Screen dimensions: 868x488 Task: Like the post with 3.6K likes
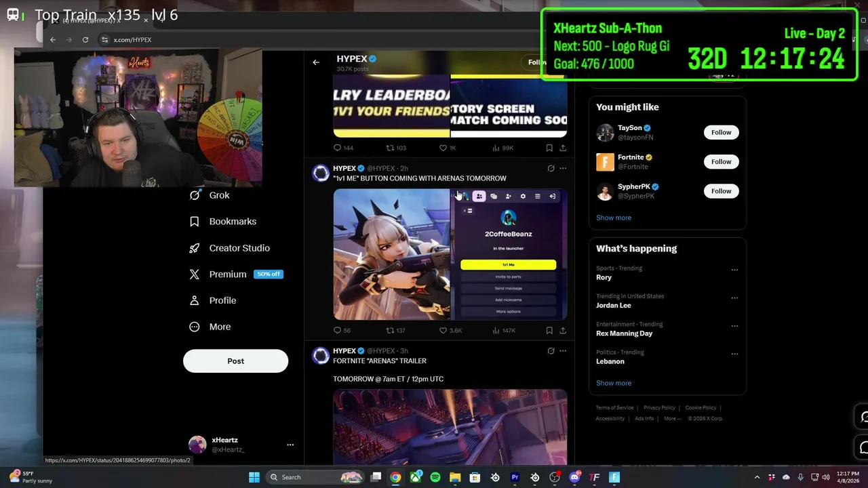click(451, 331)
